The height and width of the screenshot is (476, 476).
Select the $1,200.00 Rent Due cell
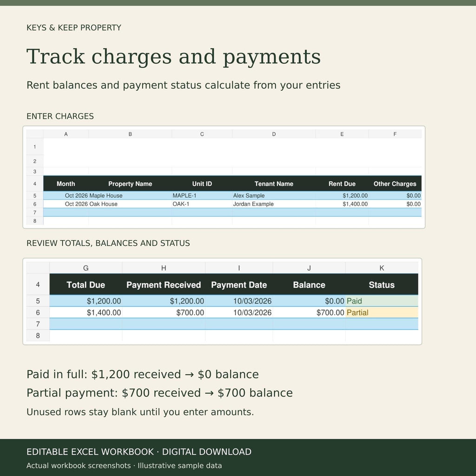click(x=342, y=196)
